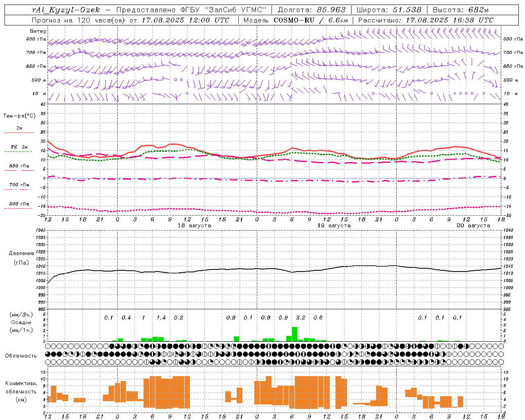The image size is (525, 420).
Task: Click the (мм/1ч.) unit label
Action: tap(21, 330)
